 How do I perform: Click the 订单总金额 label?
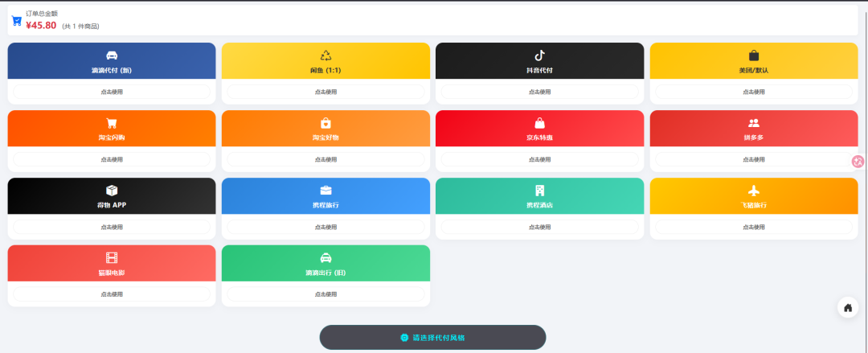tap(42, 14)
